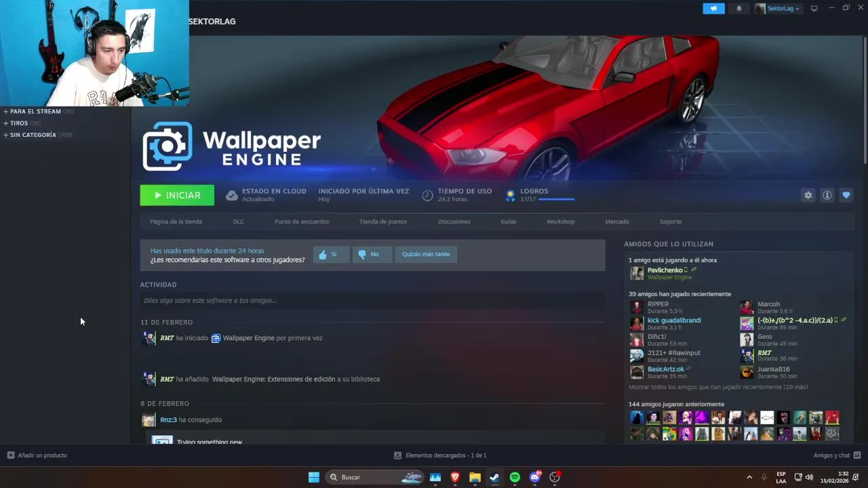The image size is (868, 488).
Task: Expand SIN CATEGORÍA category
Action: click(37, 135)
